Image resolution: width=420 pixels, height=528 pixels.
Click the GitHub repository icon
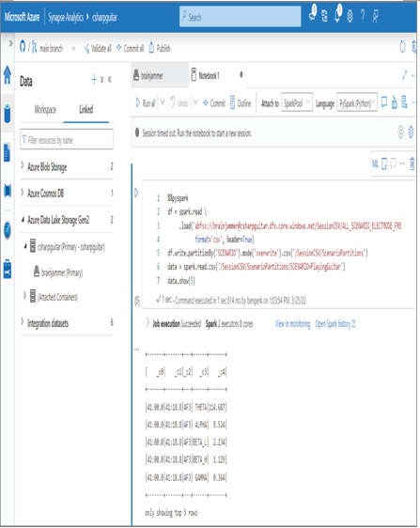(23, 46)
